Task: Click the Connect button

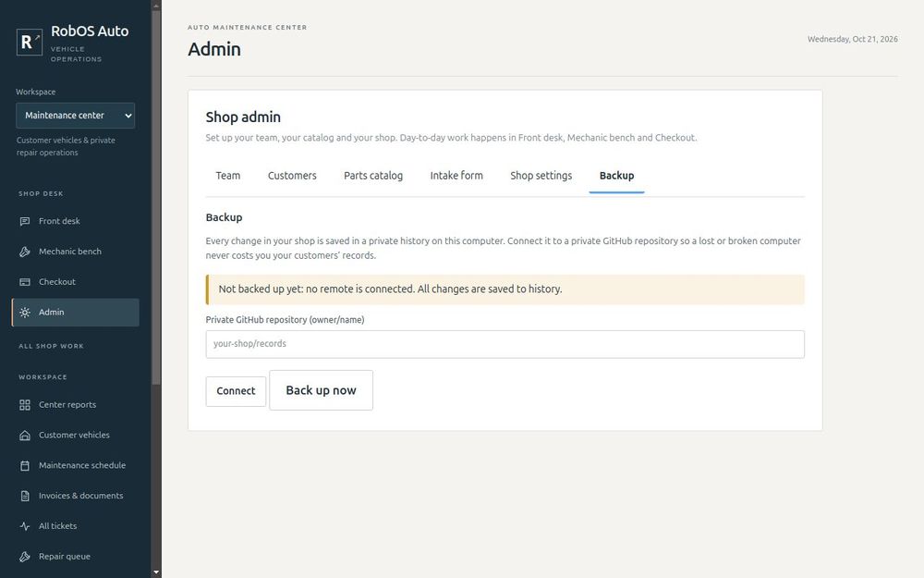Action: (x=236, y=391)
